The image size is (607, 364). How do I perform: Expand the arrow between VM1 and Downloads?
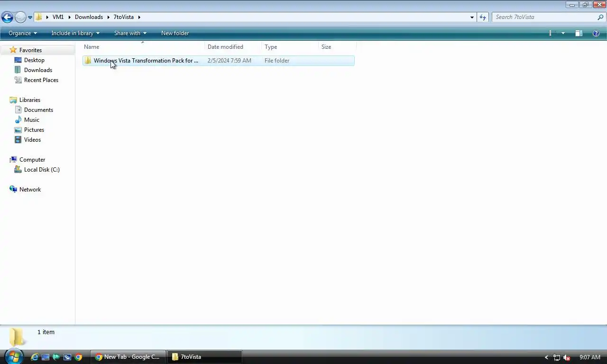[69, 17]
